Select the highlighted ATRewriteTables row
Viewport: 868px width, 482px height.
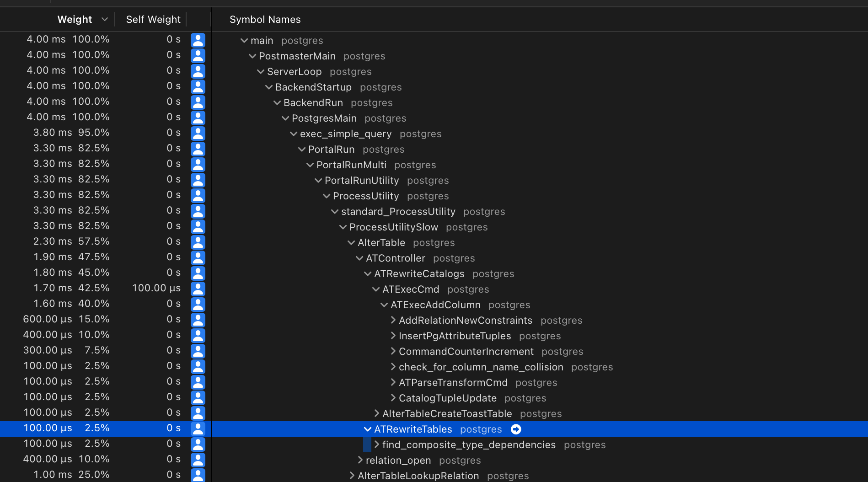pos(413,429)
